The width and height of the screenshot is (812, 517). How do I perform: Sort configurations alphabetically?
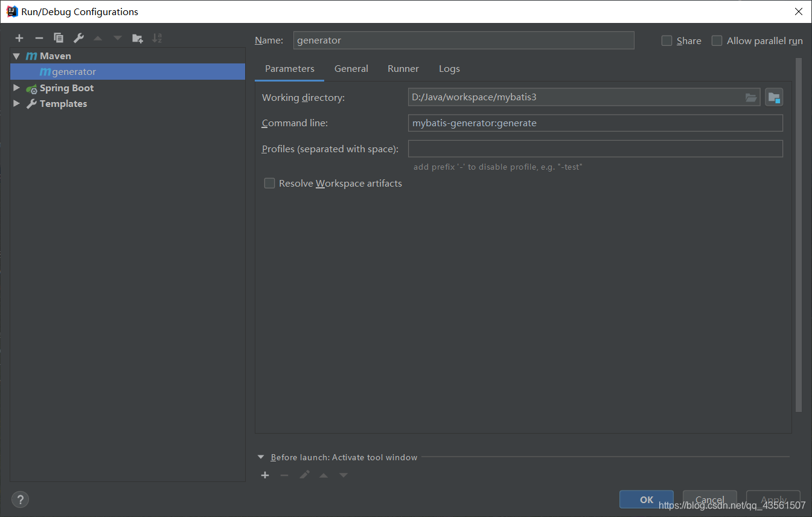pyautogui.click(x=157, y=38)
